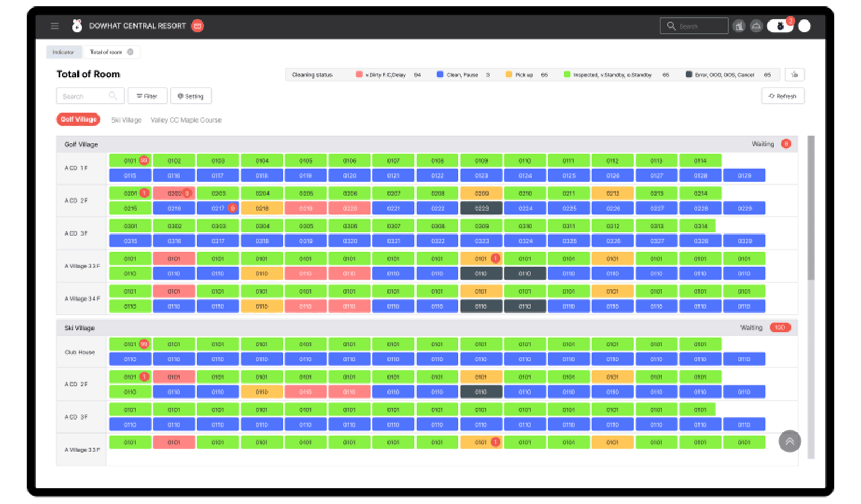861x504 pixels.
Task: Click the settings icon beside cleaning status legend
Action: [x=794, y=75]
